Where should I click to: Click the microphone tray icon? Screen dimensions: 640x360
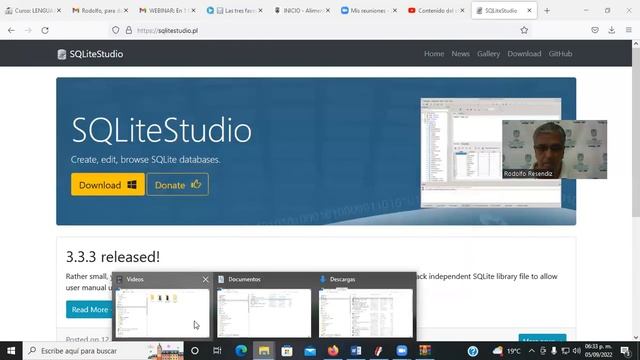coord(554,351)
